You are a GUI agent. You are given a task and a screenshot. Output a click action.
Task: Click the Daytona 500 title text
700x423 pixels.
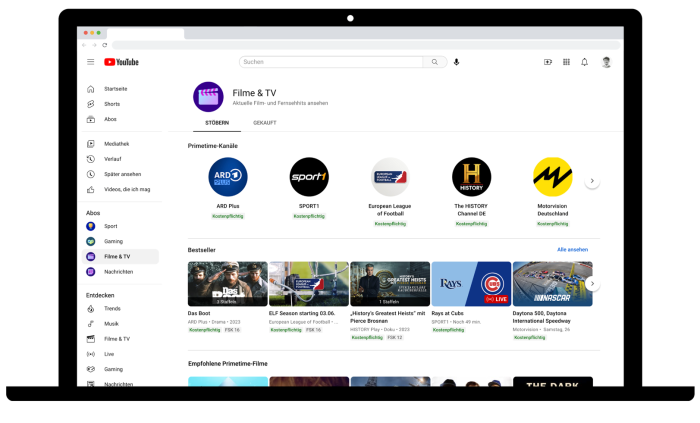[x=542, y=317]
